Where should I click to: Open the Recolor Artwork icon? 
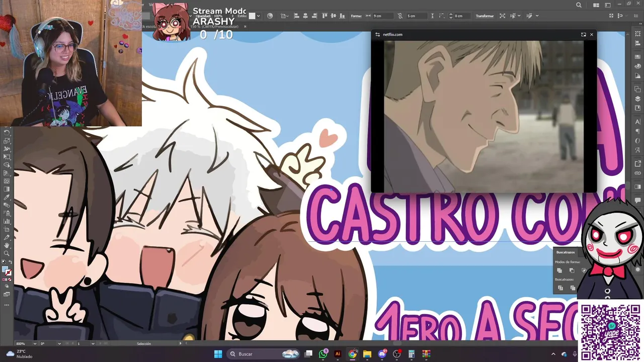pos(270,16)
